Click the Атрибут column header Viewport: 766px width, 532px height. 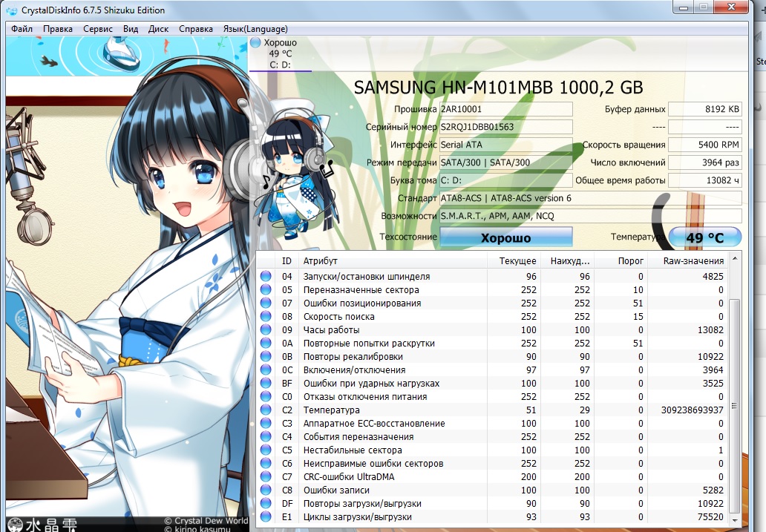point(393,261)
